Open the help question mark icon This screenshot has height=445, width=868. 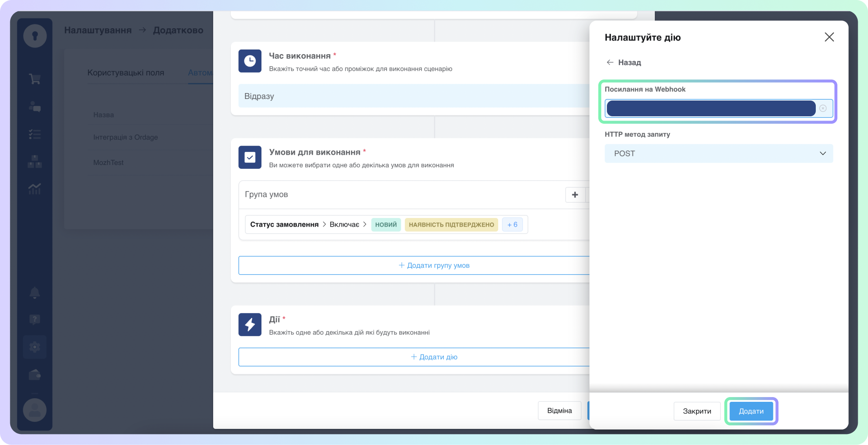tap(35, 319)
